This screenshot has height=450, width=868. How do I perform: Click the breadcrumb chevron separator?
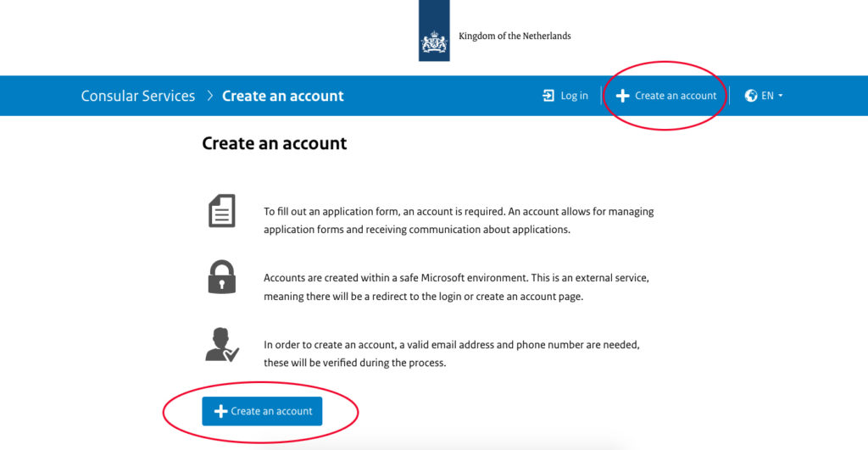pos(210,96)
